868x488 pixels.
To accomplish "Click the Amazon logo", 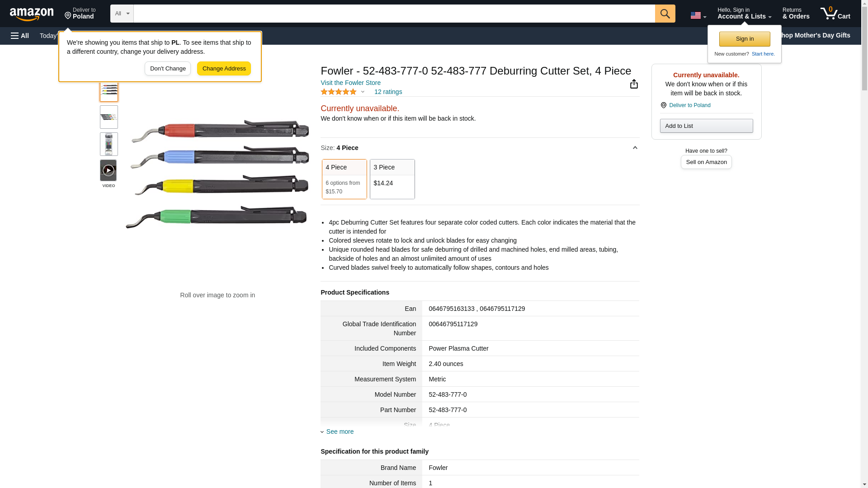I will (x=32, y=14).
